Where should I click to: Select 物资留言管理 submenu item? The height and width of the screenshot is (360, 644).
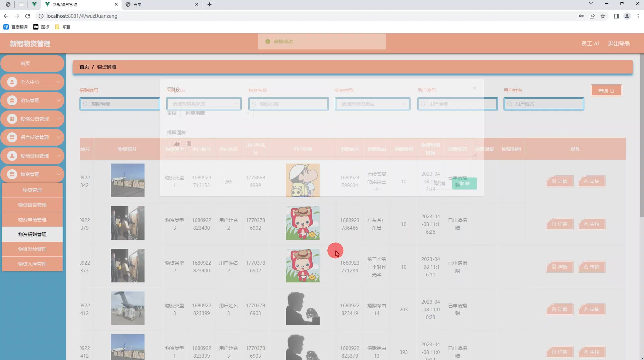point(32,205)
